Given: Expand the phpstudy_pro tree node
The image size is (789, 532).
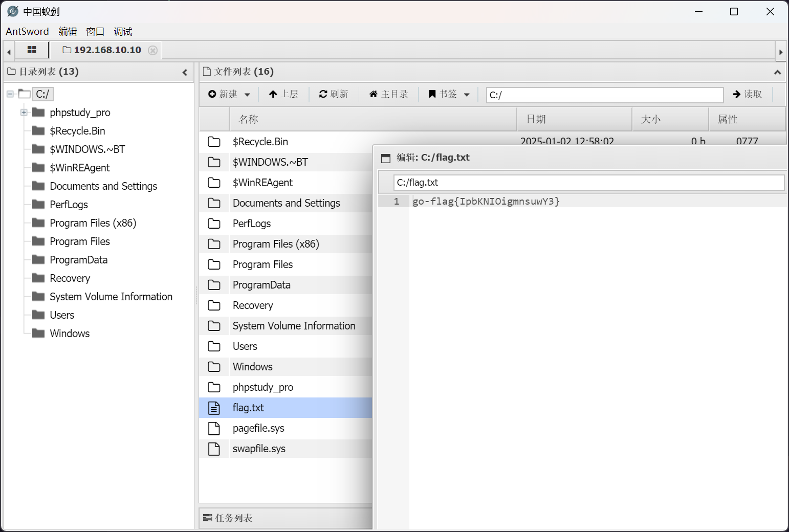Looking at the screenshot, I should [x=24, y=113].
